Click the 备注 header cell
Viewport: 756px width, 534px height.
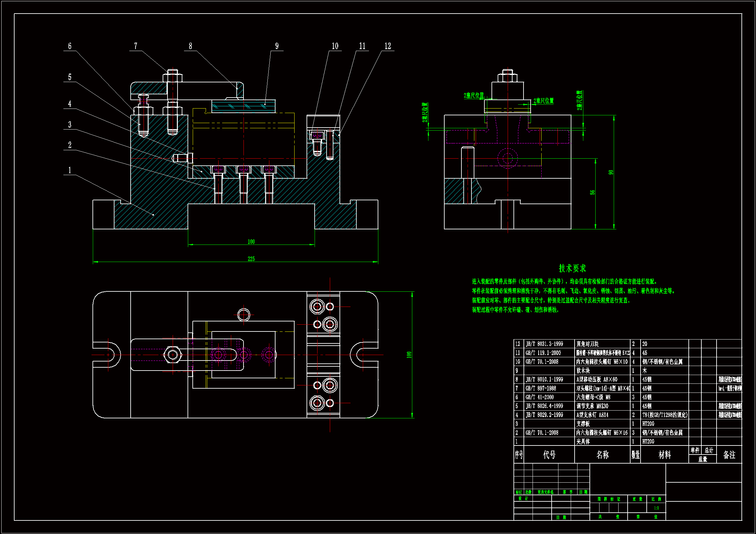click(x=729, y=455)
